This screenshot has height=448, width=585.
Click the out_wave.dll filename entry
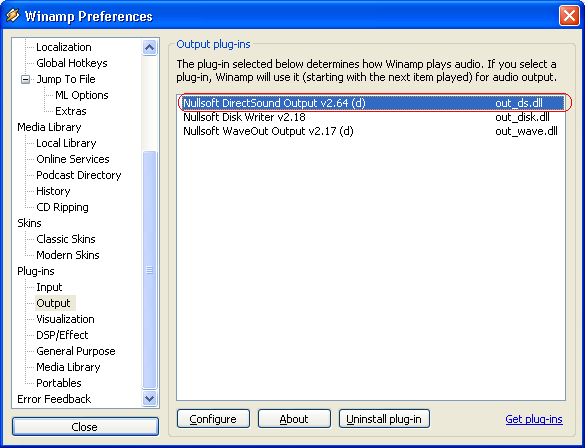[526, 131]
